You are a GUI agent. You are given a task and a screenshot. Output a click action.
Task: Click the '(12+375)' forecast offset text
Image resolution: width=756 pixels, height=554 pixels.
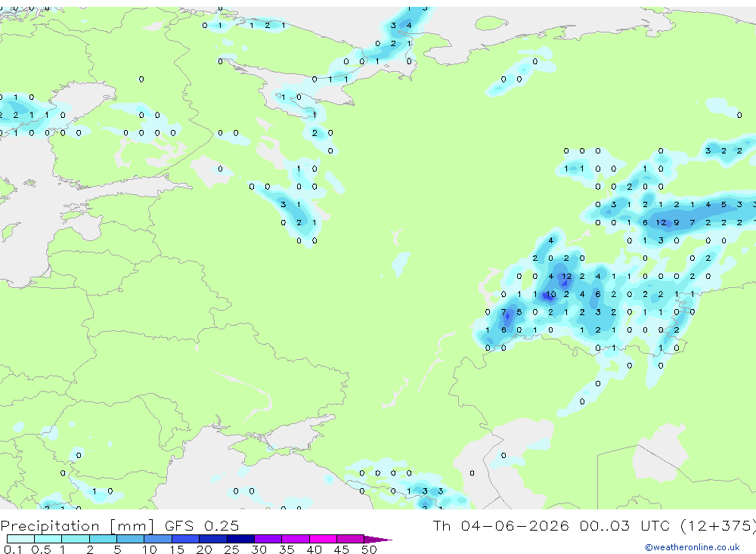pyautogui.click(x=718, y=525)
